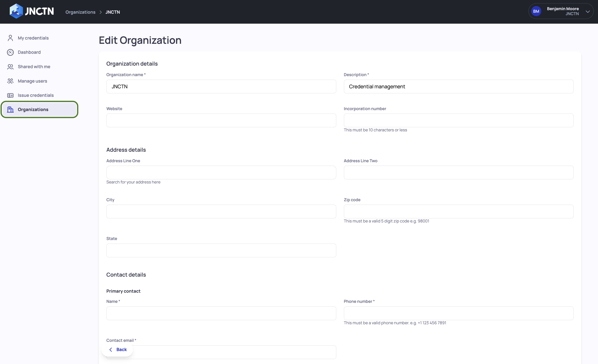Click the back chevron arrow icon
The image size is (598, 364).
tap(111, 349)
